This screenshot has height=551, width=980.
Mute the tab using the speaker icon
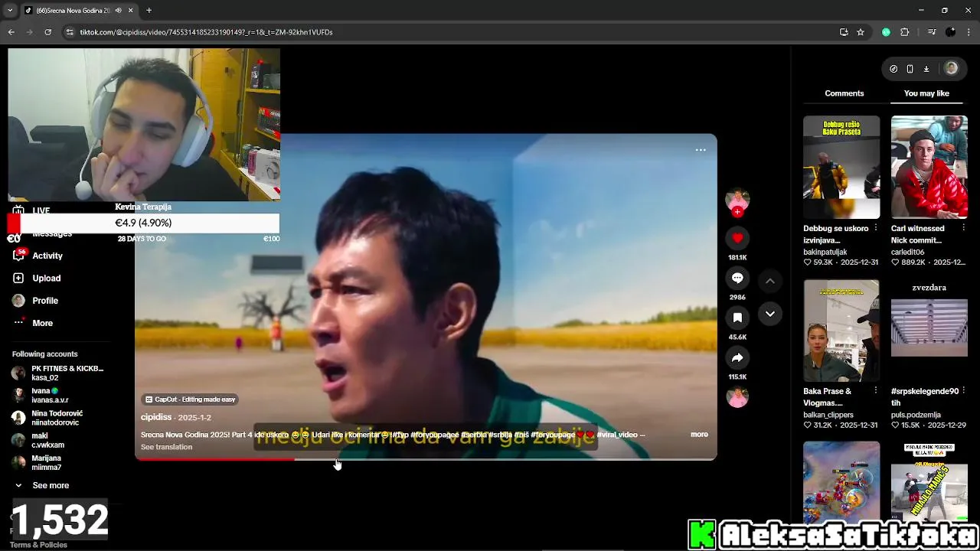point(118,11)
